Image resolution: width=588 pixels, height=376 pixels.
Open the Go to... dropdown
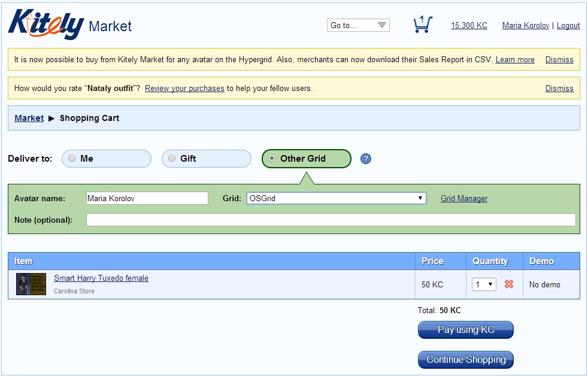pos(358,25)
